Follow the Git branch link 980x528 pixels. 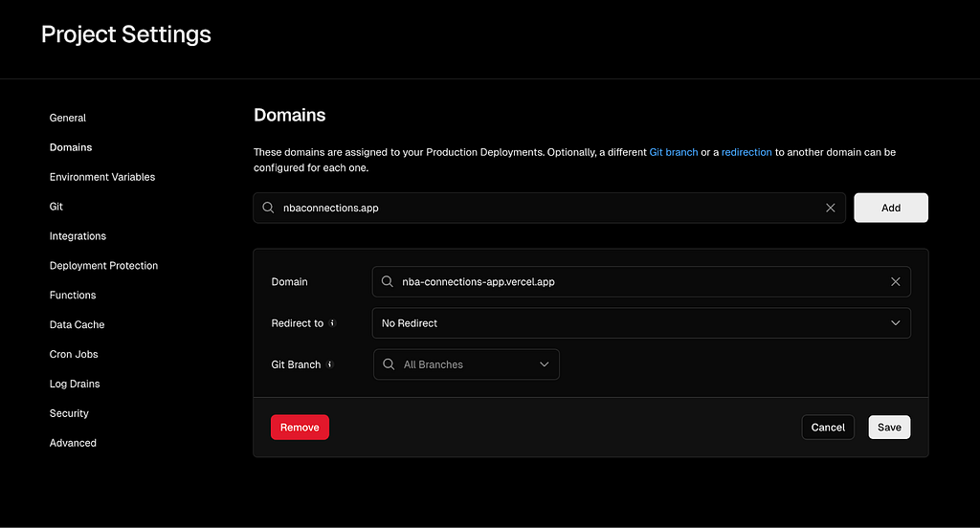pyautogui.click(x=674, y=152)
